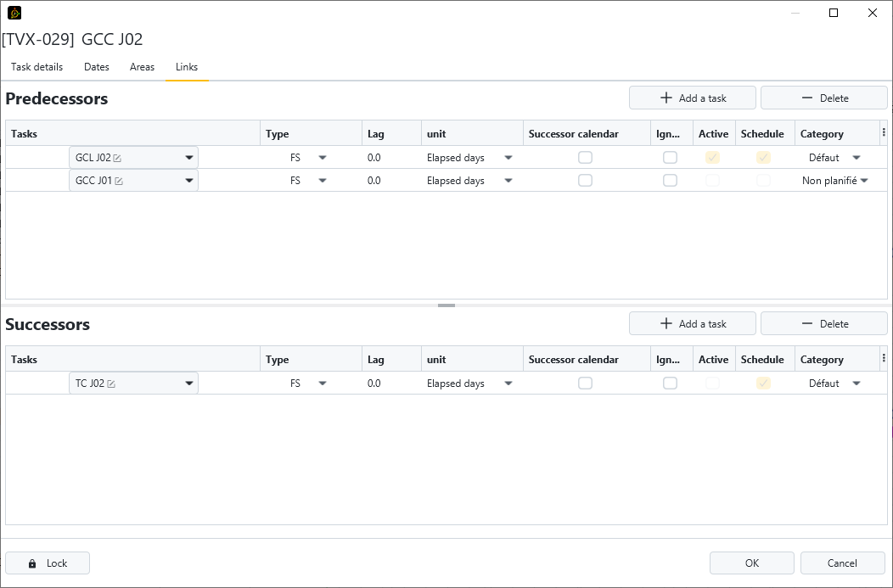This screenshot has width=893, height=588.
Task: Open the edit icon beside TC J02
Action: coord(111,384)
